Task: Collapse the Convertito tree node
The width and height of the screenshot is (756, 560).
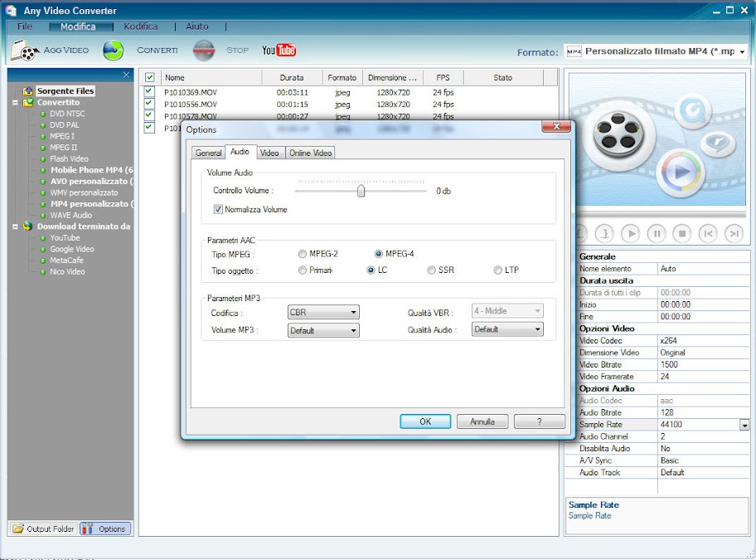Action: 15,103
